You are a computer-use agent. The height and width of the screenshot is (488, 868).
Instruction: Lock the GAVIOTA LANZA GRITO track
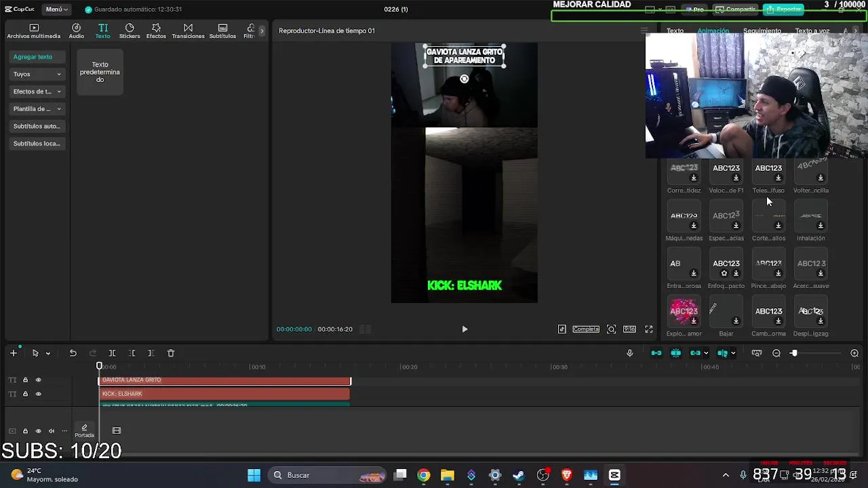25,380
